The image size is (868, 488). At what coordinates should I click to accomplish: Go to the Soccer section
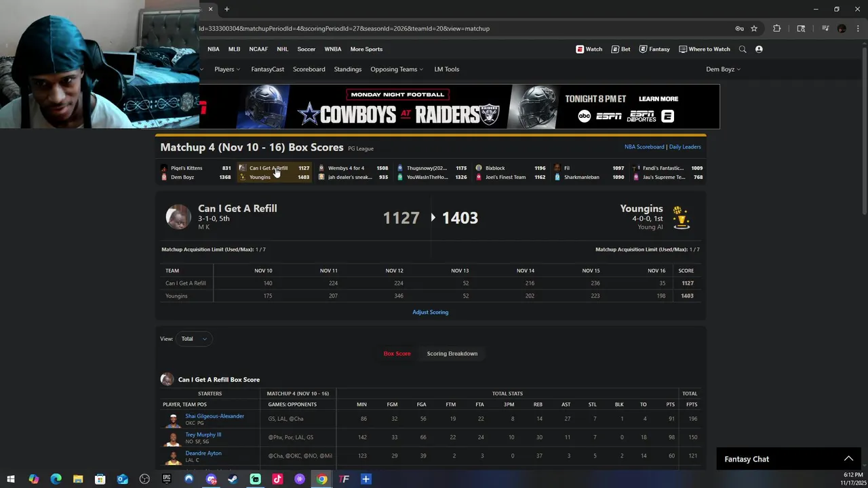(x=306, y=49)
